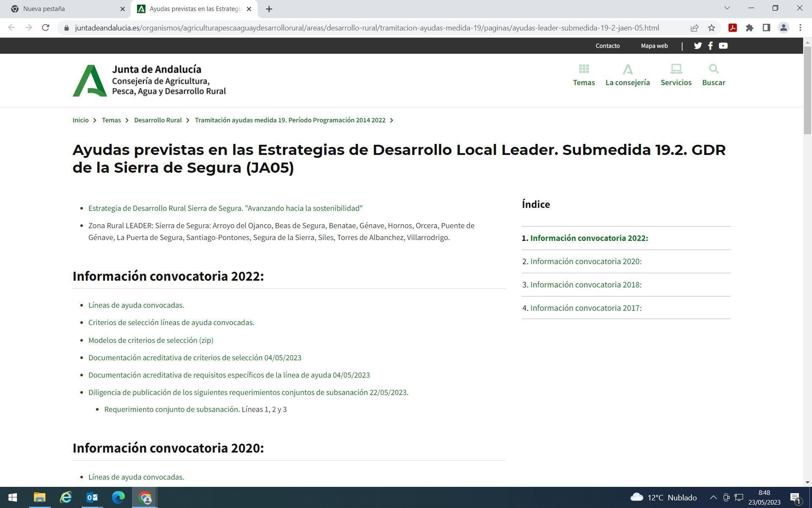Open the Chrome three-dot menu
Image resolution: width=812 pixels, height=508 pixels.
pos(801,28)
